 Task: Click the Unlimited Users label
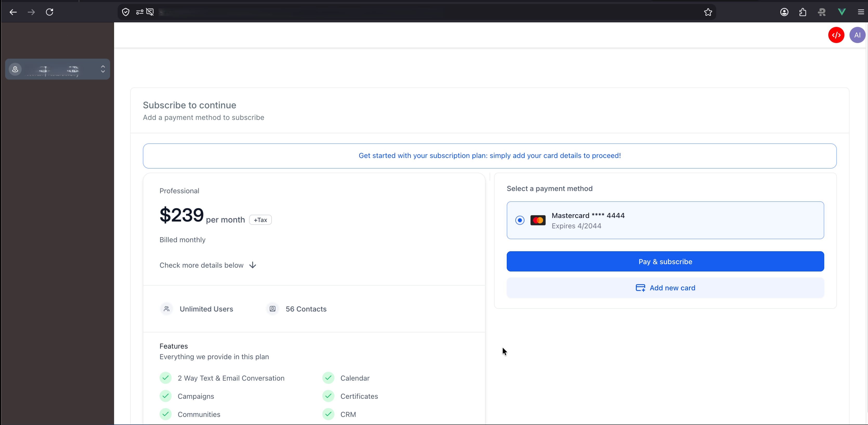coord(206,309)
